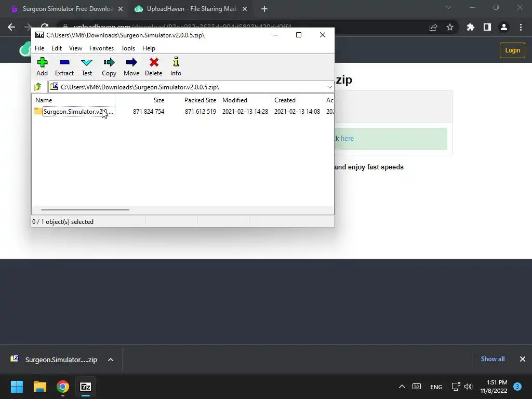Open the Chrome extensions puzzle icon

[x=470, y=27]
